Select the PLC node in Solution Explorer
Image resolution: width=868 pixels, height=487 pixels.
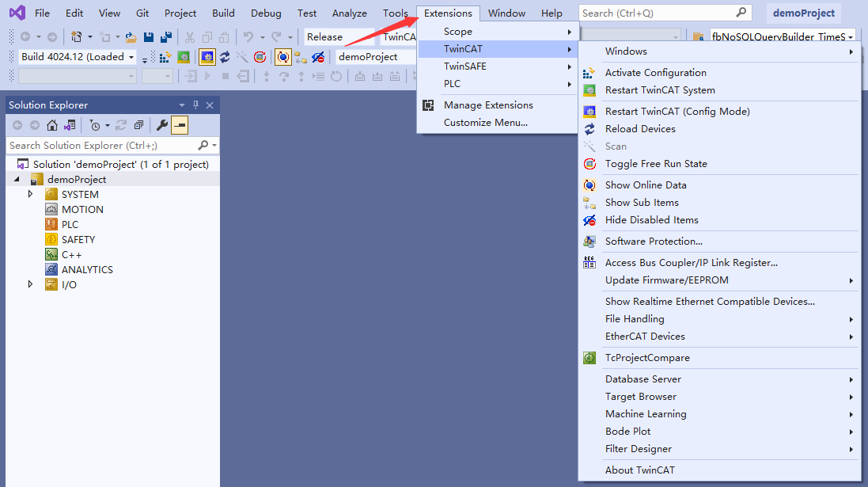point(70,225)
